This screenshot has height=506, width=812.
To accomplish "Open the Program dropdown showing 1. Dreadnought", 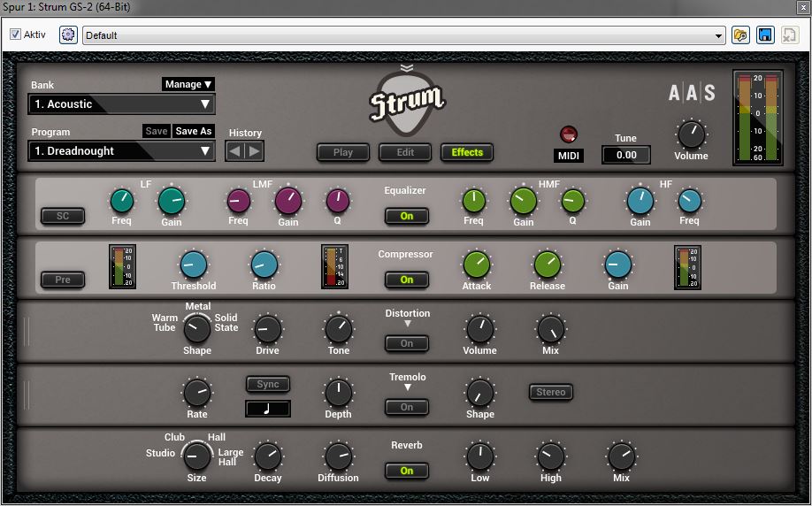I will [122, 151].
